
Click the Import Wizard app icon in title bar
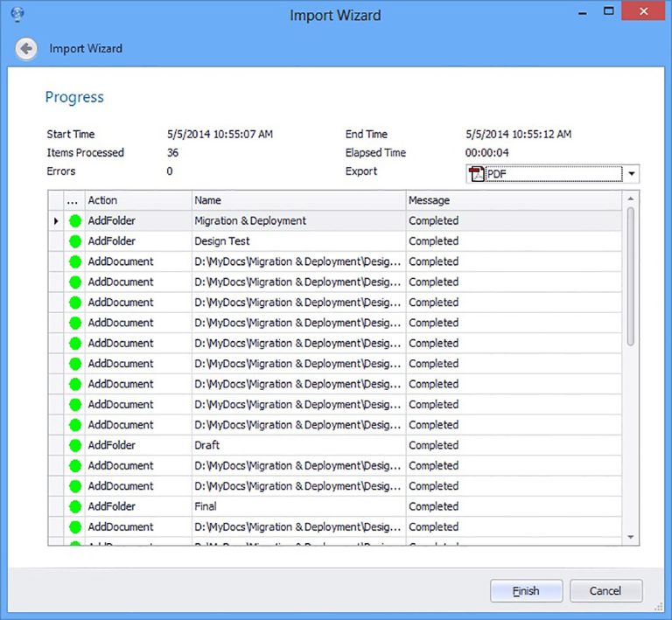point(17,15)
